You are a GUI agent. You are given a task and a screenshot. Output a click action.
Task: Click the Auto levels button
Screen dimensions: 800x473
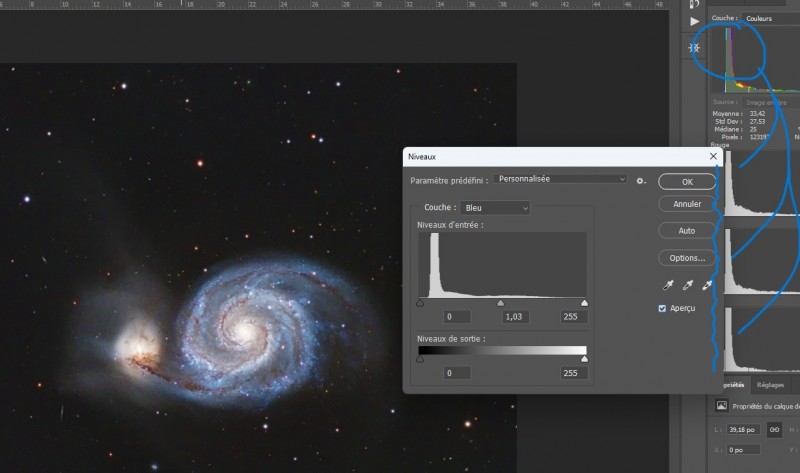pos(687,231)
